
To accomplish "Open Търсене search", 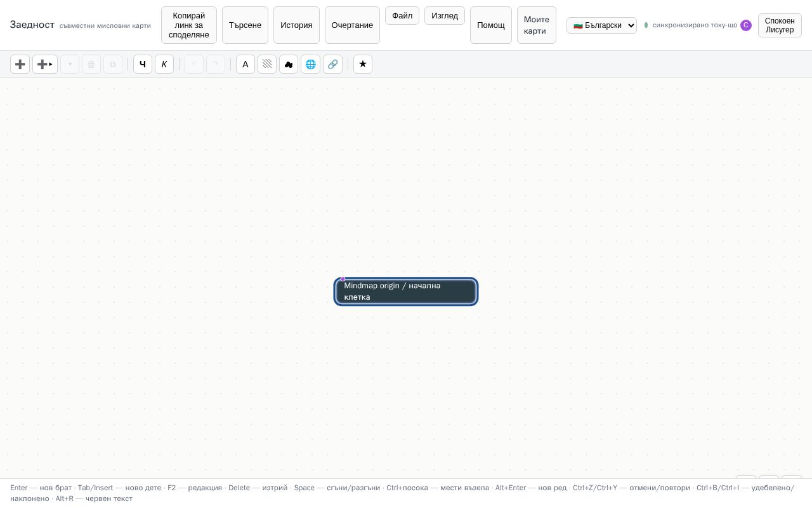I will 245,25.
